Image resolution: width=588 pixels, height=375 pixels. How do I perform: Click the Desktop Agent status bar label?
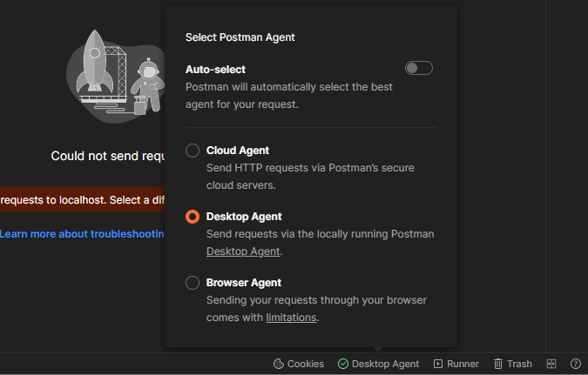click(385, 364)
